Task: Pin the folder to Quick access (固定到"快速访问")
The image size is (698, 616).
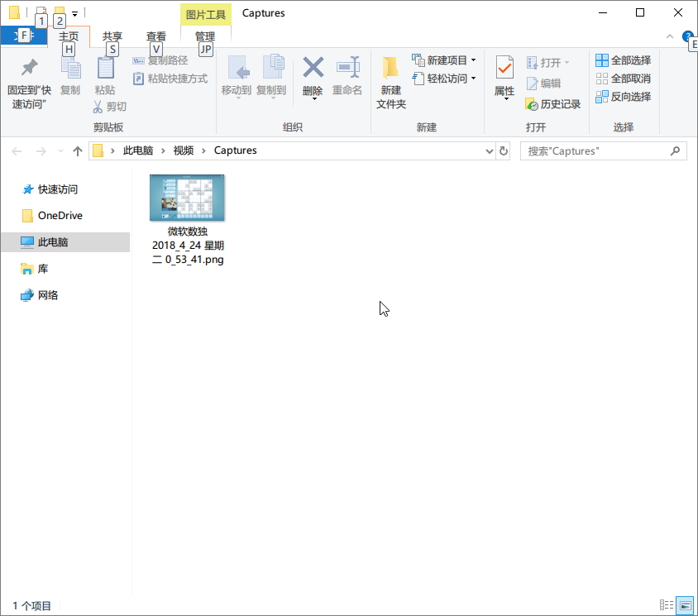Action: tap(30, 83)
